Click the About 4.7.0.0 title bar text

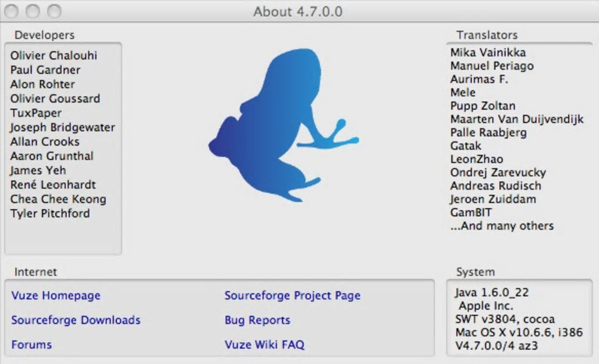[298, 12]
